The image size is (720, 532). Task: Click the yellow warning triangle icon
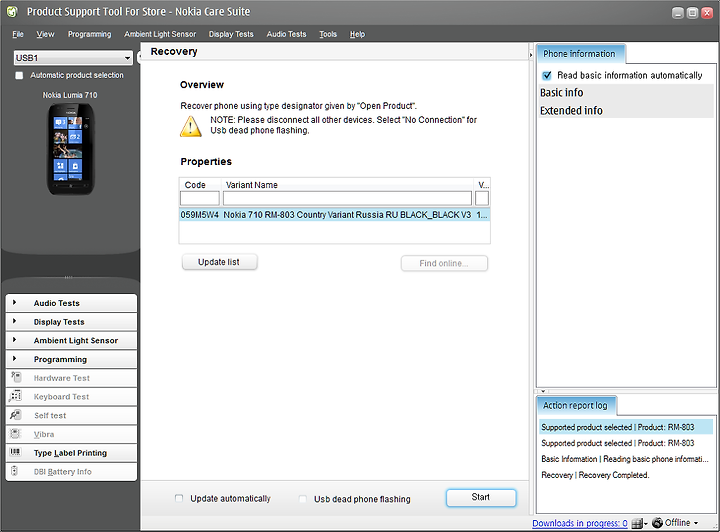191,127
